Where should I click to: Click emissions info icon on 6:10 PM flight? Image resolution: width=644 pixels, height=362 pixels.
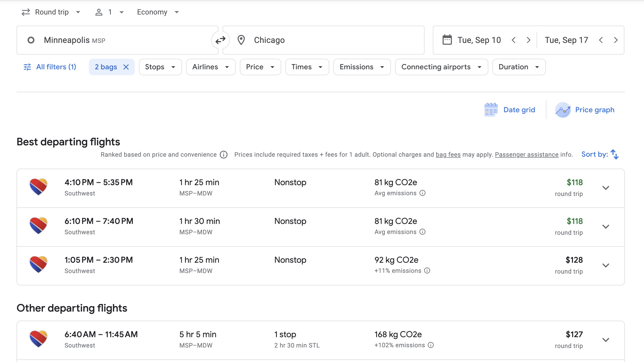(x=422, y=232)
